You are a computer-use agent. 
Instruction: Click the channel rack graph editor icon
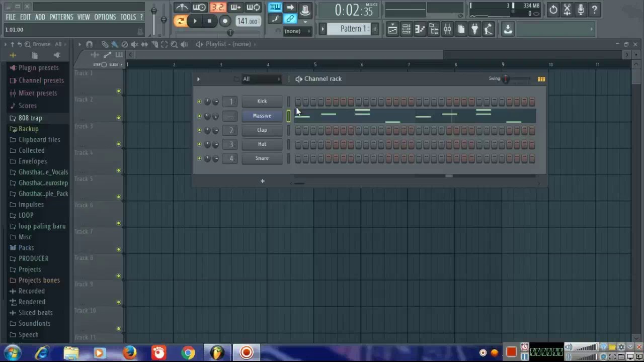[541, 79]
